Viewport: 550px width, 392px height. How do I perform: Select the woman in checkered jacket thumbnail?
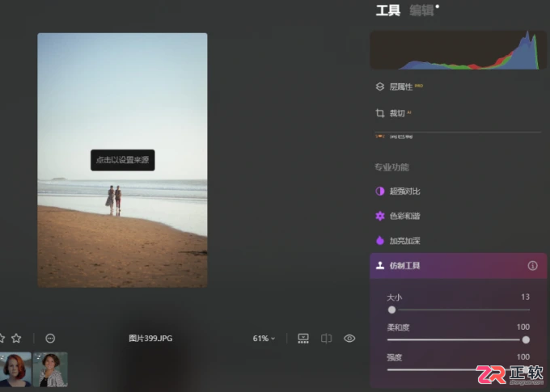tap(50, 369)
